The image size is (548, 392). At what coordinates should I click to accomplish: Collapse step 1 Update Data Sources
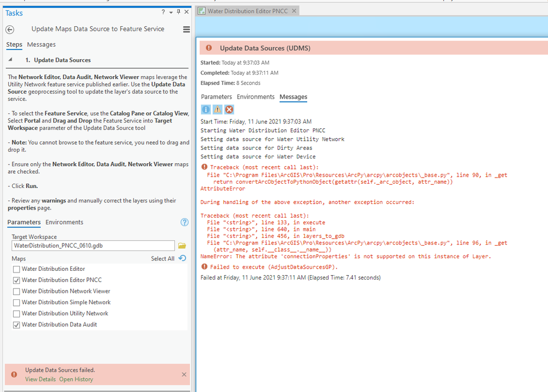pos(10,60)
